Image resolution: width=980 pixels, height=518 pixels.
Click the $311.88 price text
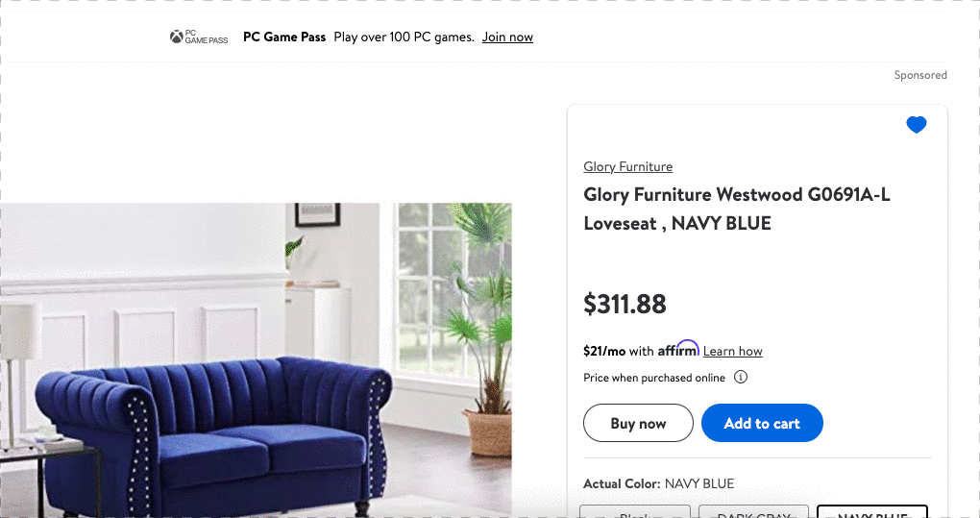coord(625,305)
